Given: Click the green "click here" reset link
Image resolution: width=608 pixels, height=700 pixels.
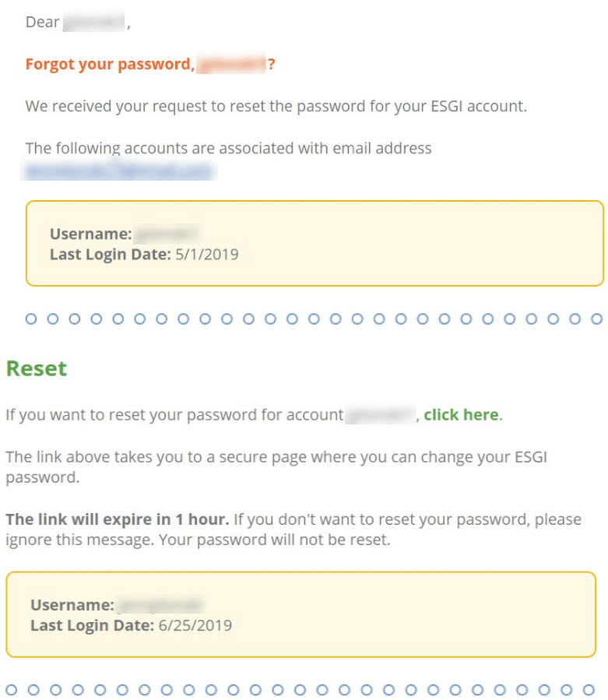Looking at the screenshot, I should 461,415.
